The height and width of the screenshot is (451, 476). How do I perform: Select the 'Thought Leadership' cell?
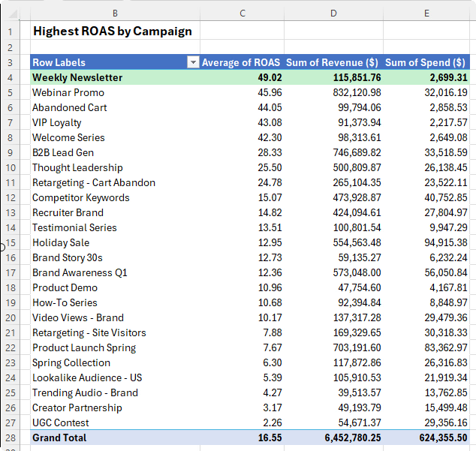[115, 167]
